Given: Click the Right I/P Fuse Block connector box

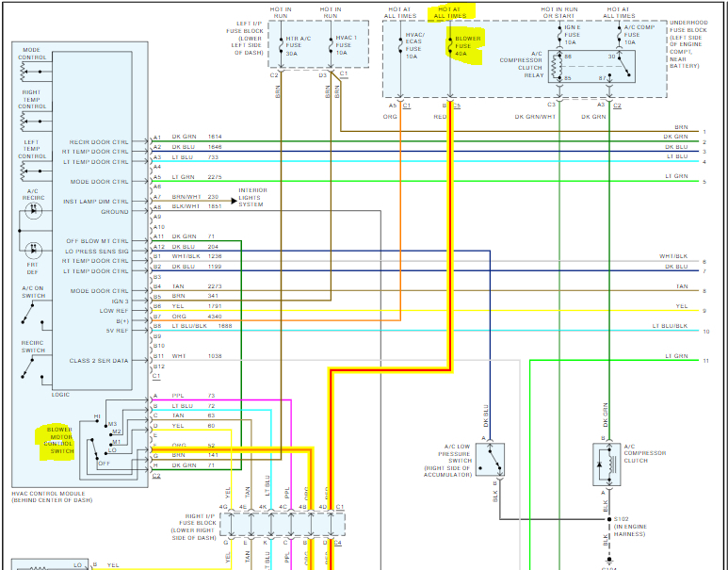Looking at the screenshot, I should (283, 524).
